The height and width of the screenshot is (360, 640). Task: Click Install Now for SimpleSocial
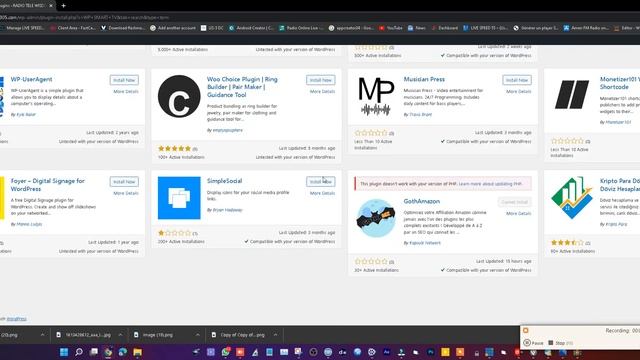(x=320, y=182)
